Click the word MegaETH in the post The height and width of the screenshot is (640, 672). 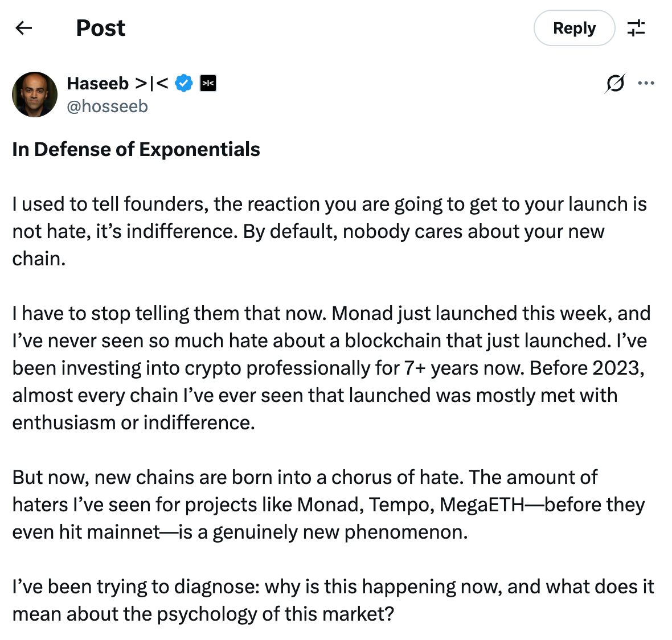[482, 504]
